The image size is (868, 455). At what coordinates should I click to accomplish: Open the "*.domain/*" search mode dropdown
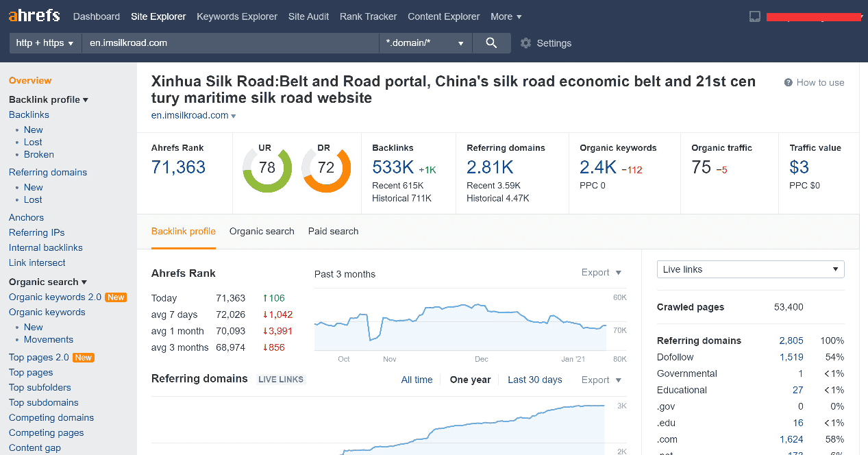(425, 42)
